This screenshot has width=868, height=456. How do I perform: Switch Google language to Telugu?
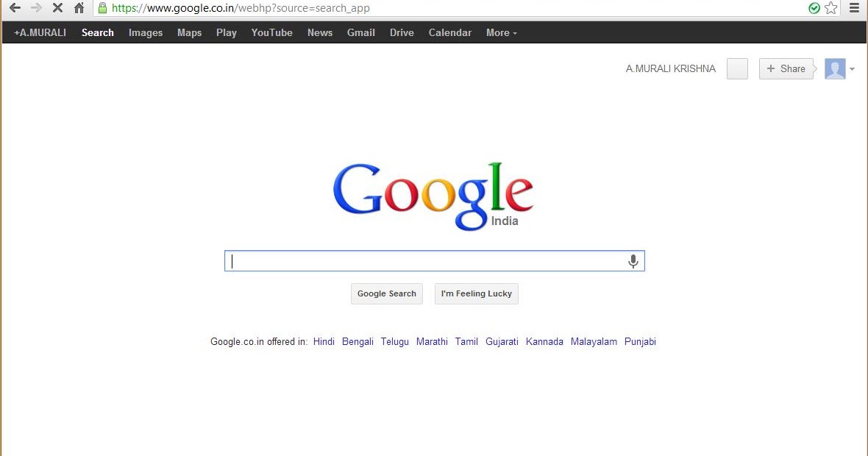[x=395, y=341]
